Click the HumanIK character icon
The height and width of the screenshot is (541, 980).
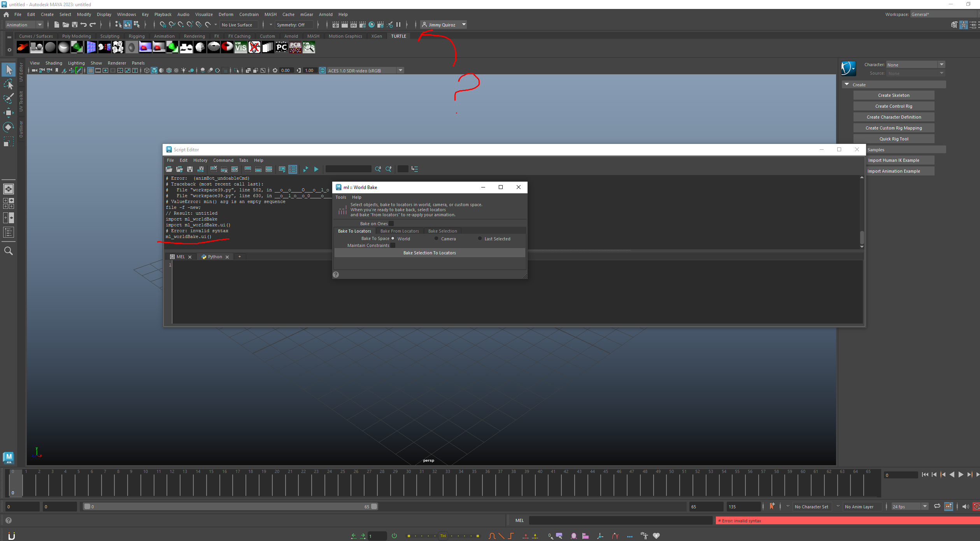[x=848, y=69]
